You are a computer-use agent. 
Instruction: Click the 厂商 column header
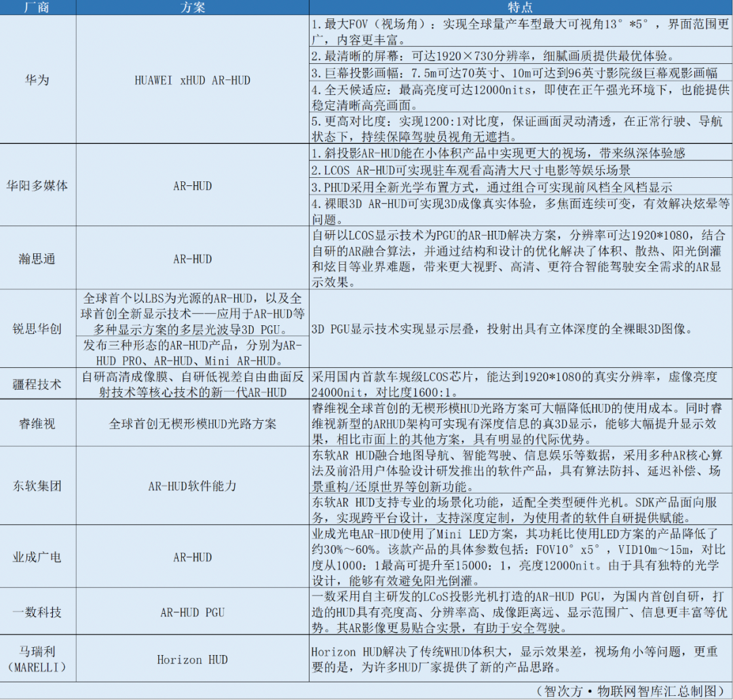tap(38, 7)
